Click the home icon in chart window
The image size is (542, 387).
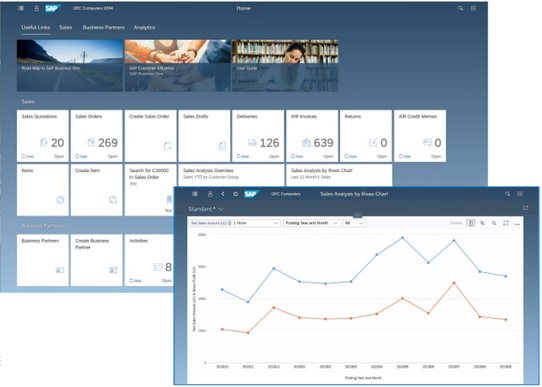(x=235, y=194)
